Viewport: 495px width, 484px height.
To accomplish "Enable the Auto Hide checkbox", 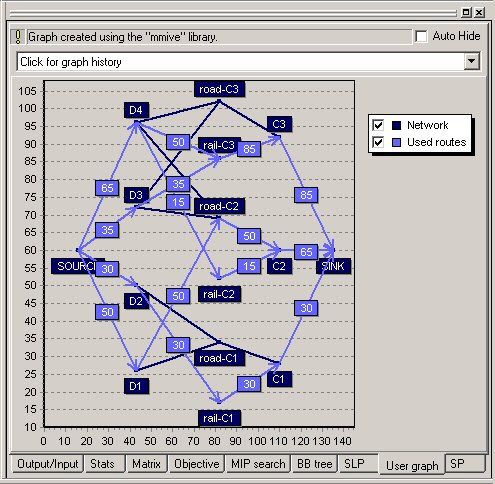I will click(421, 36).
